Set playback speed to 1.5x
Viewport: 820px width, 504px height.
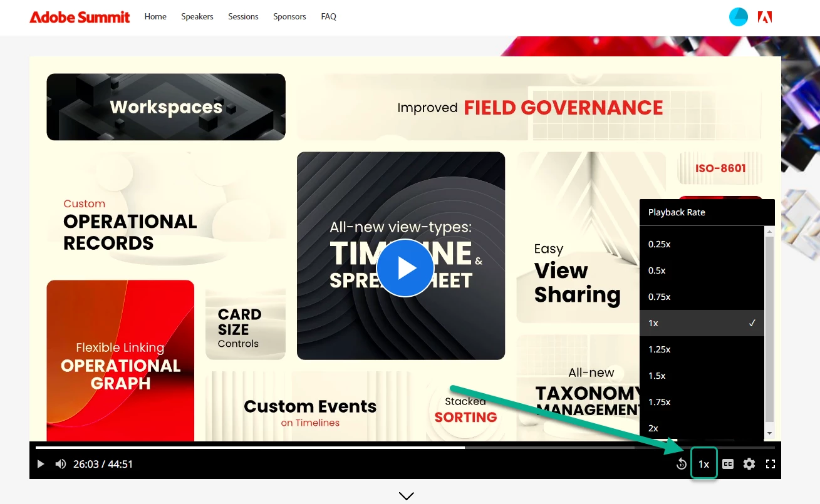[x=702, y=376]
